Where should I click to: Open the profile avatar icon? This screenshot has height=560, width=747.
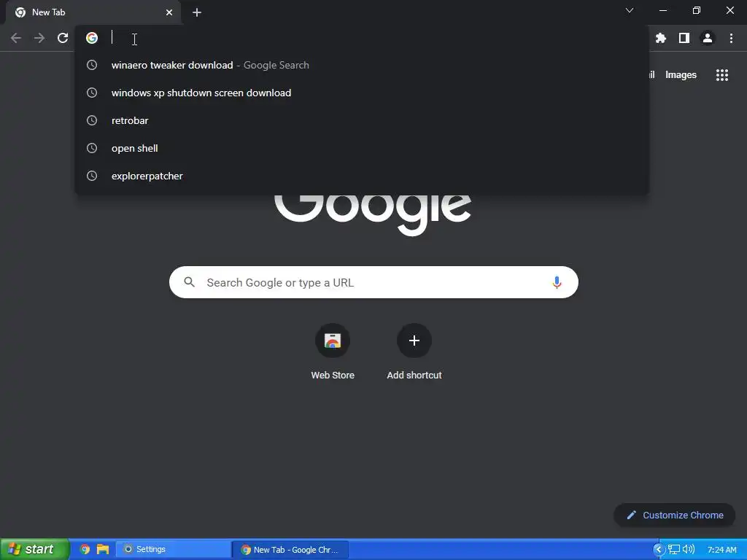click(708, 38)
